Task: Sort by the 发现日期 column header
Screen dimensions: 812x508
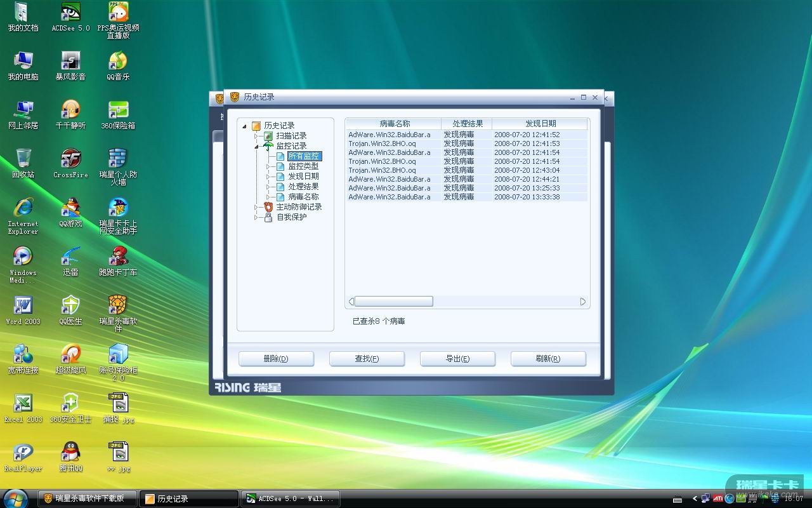Action: (540, 123)
